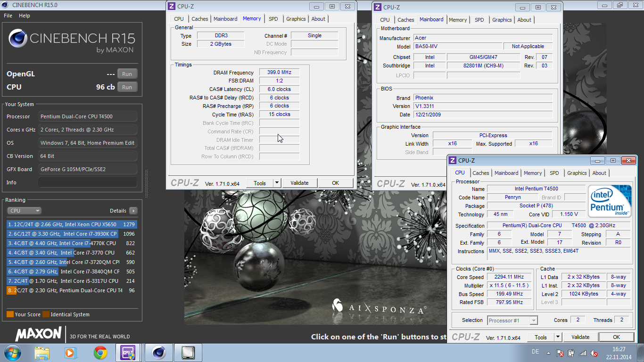This screenshot has height=362, width=644.
Task: Click the Tools button in Memory window
Action: point(260,183)
